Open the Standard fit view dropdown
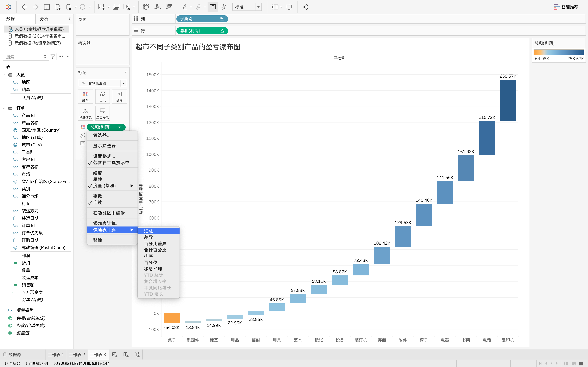This screenshot has height=367, width=588. [247, 7]
